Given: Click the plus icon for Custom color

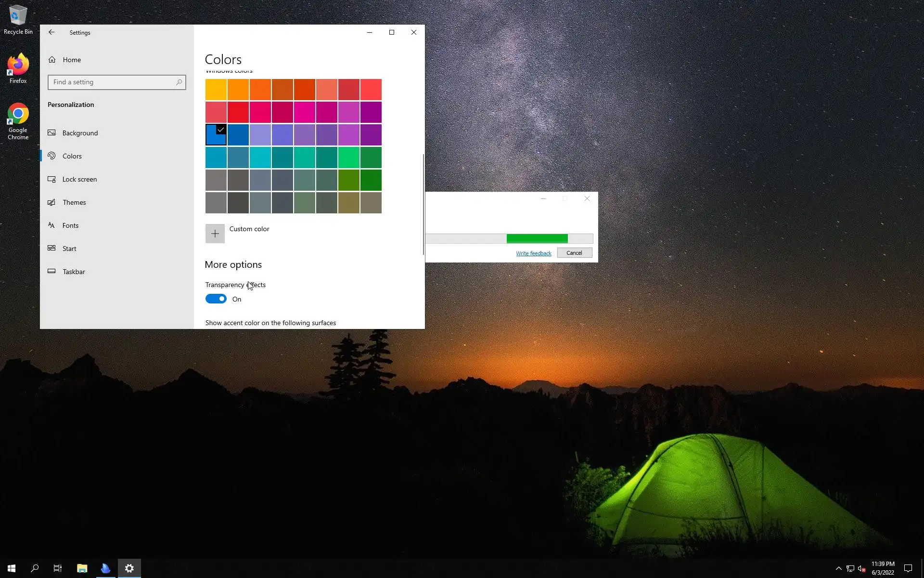Looking at the screenshot, I should (215, 234).
